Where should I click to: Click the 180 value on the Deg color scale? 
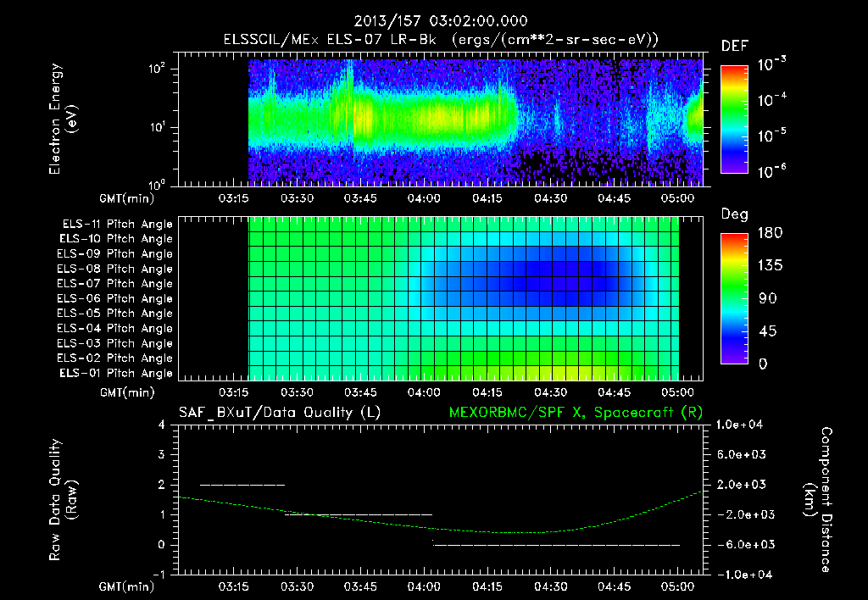click(x=770, y=233)
